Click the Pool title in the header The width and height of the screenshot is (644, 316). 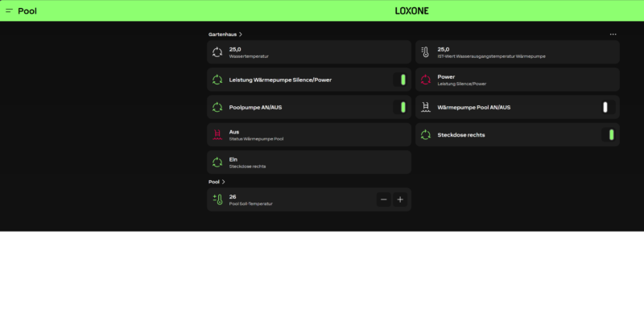27,11
